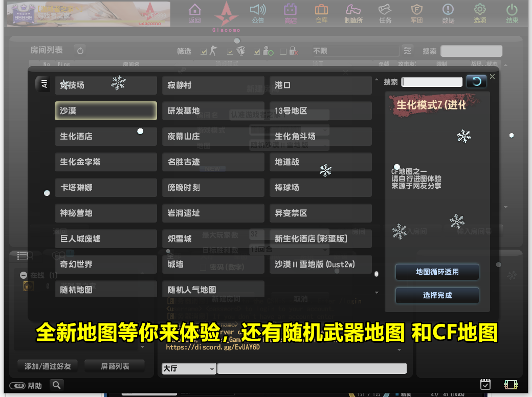Image resolution: width=532 pixels, height=397 pixels.
Task: Enable filter checkbox beside the locked room icon
Action: click(283, 52)
